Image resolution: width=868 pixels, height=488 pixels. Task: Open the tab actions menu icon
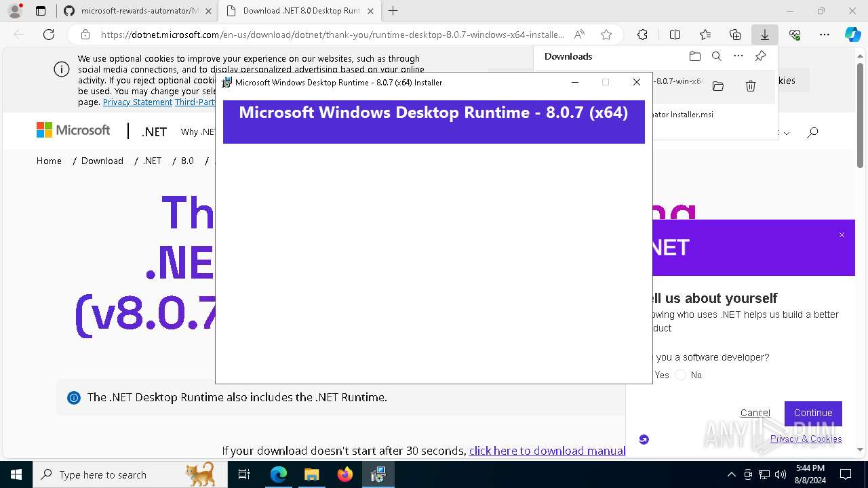[x=41, y=11]
